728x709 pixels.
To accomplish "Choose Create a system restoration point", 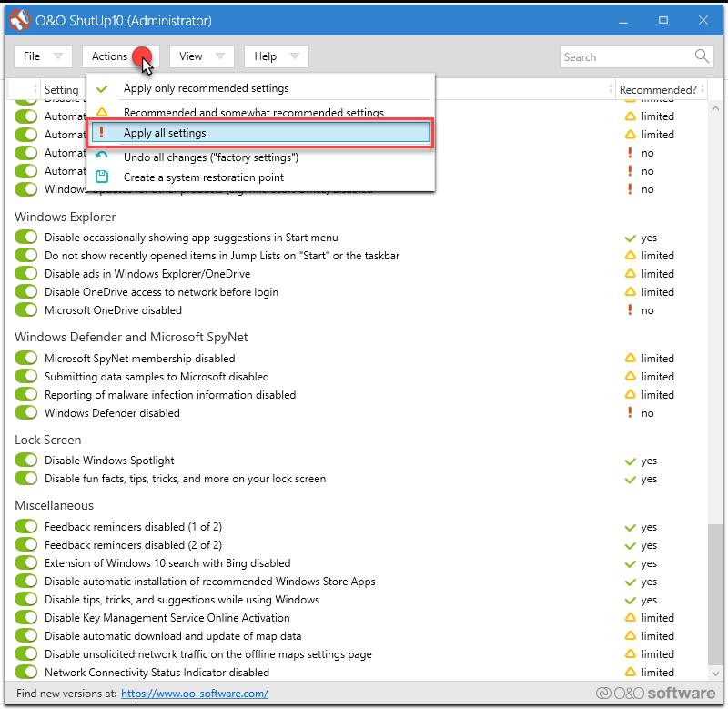I will pos(260,177).
